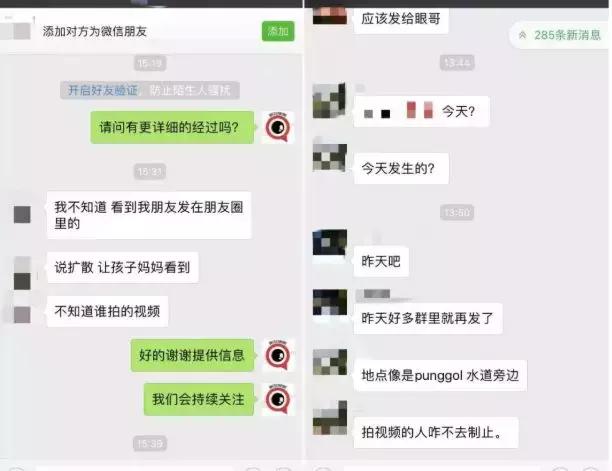Select the 说扩散 让孩子妈妈看到 message bubble
Image resolution: width=612 pixels, height=471 pixels.
123,267
